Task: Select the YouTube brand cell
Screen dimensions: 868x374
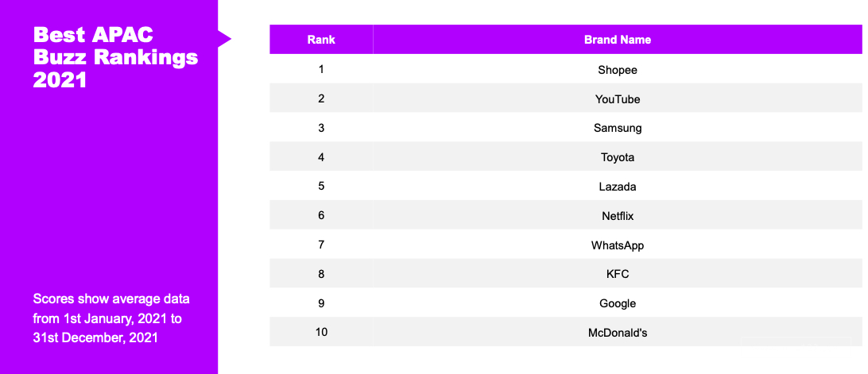Action: click(x=617, y=99)
